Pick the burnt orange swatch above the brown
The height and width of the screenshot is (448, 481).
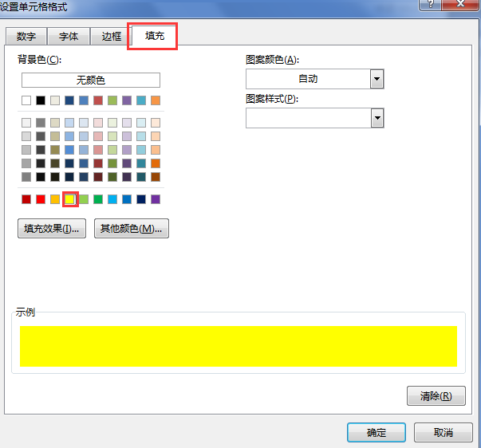point(156,163)
